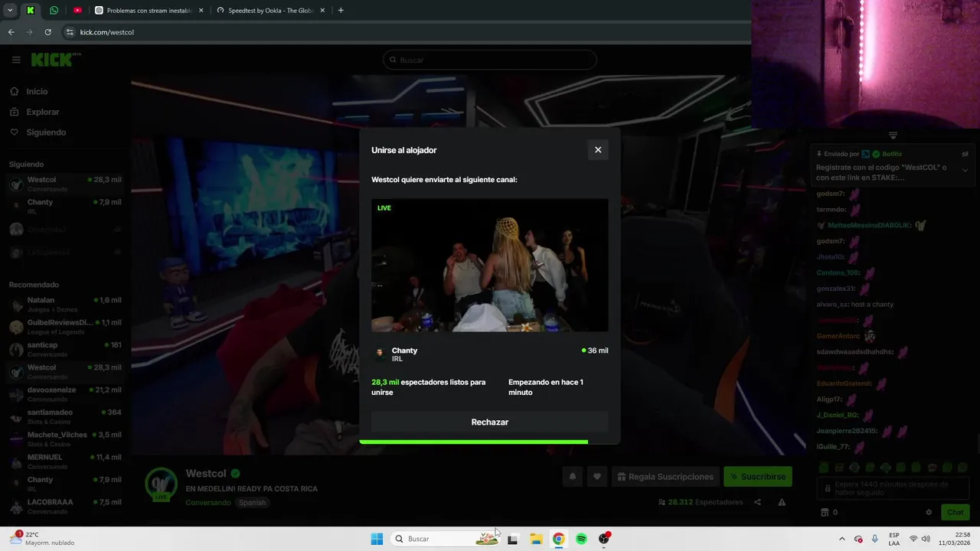Viewport: 980px width, 551px height.
Task: Close the Speedtest by Ookla tab
Action: pyautogui.click(x=322, y=11)
